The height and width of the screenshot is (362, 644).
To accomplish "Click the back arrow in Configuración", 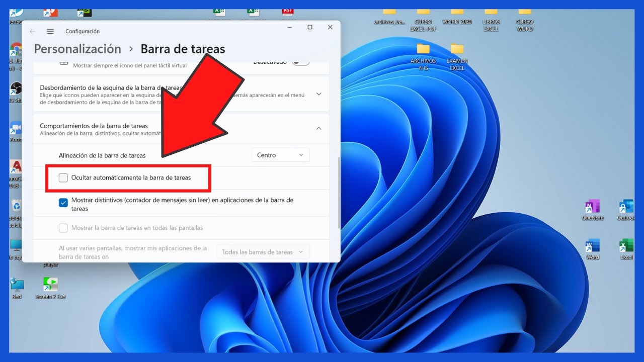I will (33, 31).
